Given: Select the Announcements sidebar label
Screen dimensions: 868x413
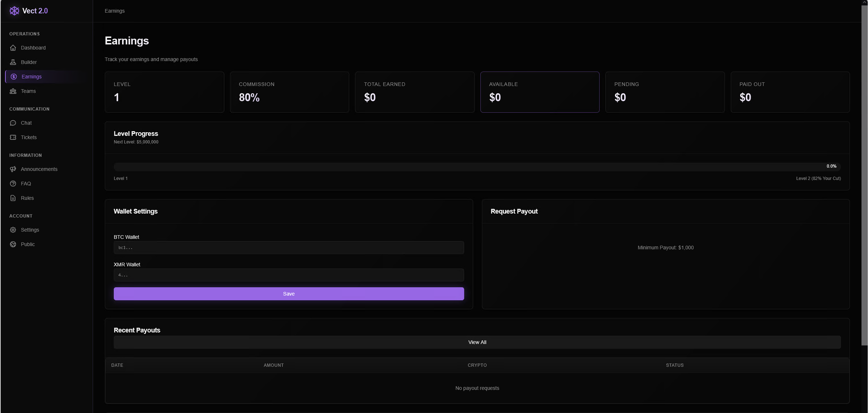Looking at the screenshot, I should tap(39, 169).
